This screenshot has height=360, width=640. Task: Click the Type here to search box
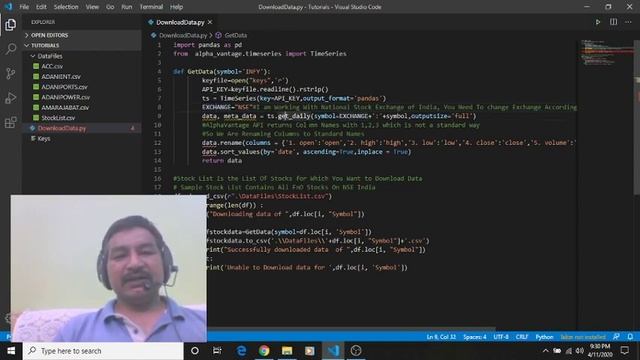coord(103,351)
